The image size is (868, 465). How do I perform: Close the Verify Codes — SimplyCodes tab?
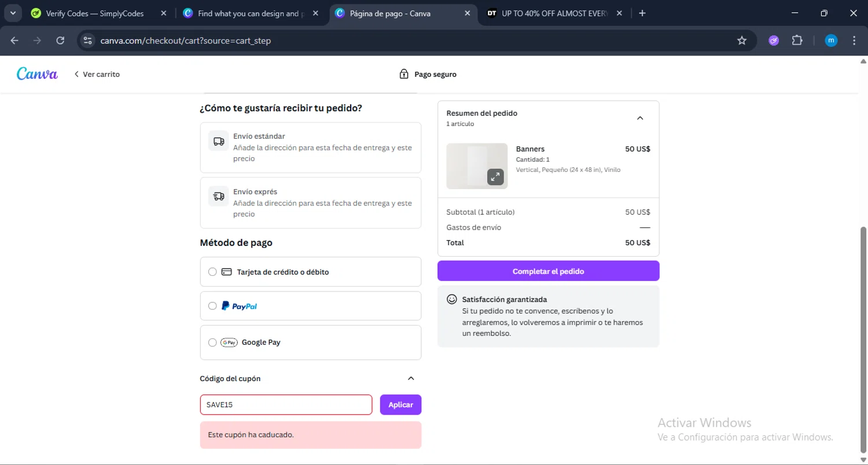tap(164, 13)
